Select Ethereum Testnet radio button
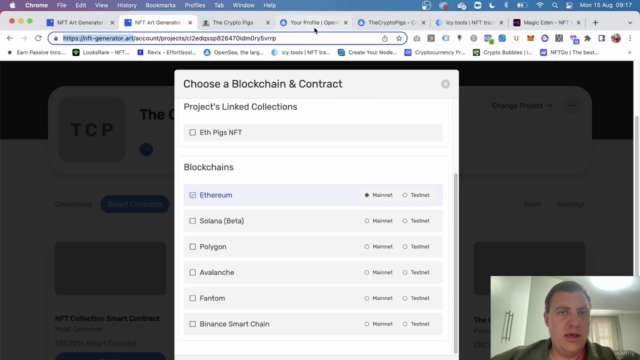The width and height of the screenshot is (640, 360). pos(405,195)
